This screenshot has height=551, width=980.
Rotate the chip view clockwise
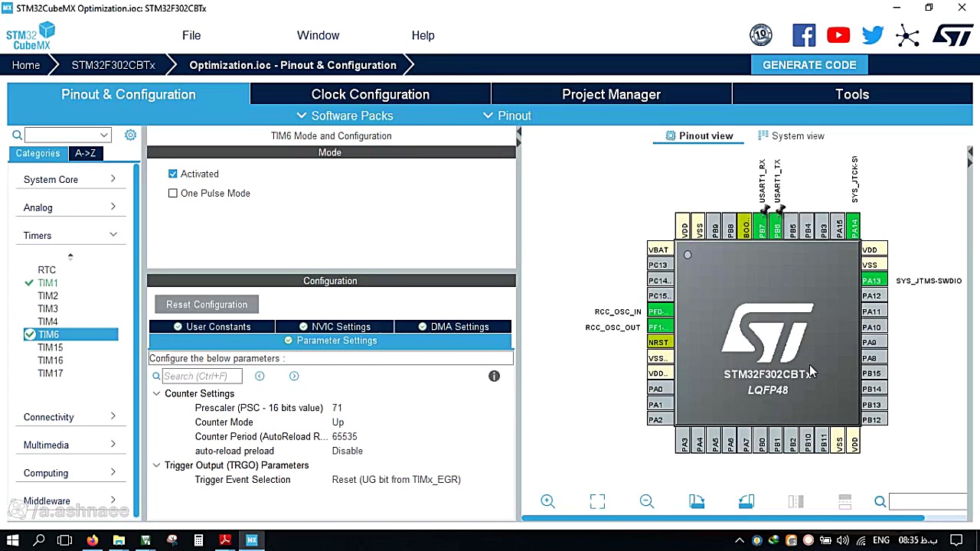point(697,501)
